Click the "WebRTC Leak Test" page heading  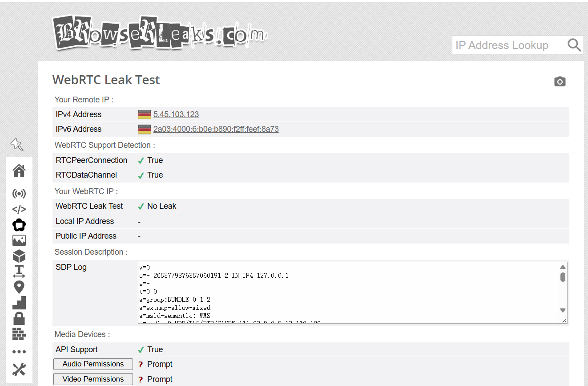coord(106,80)
